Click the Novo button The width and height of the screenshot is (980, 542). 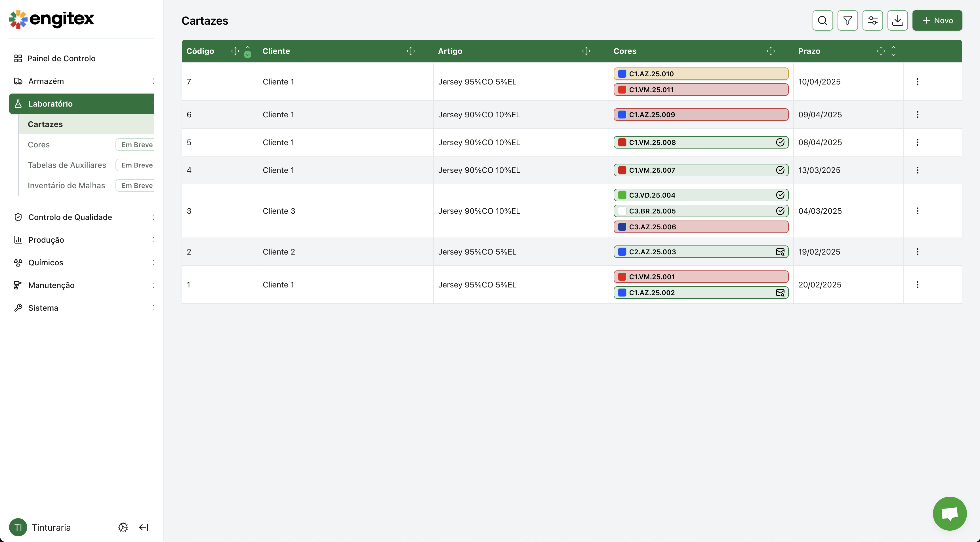click(x=937, y=20)
